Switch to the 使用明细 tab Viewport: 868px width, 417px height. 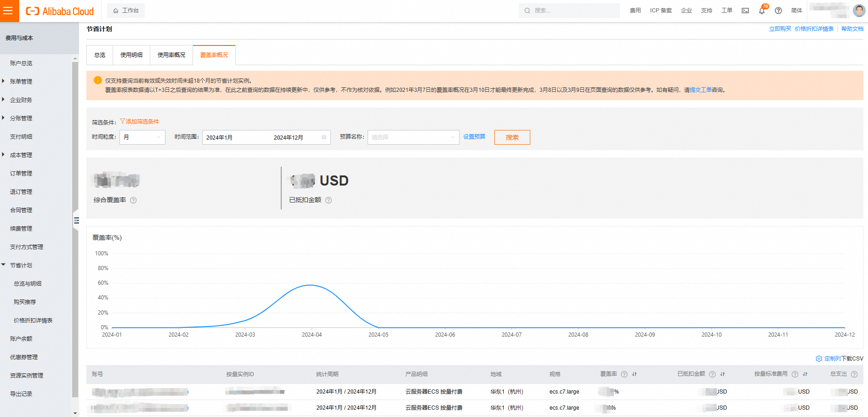pos(131,55)
